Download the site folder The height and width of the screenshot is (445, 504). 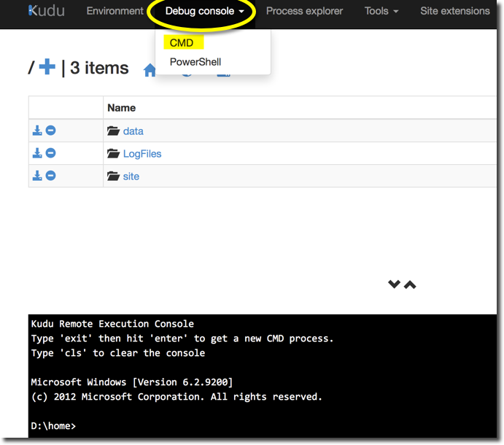[37, 176]
